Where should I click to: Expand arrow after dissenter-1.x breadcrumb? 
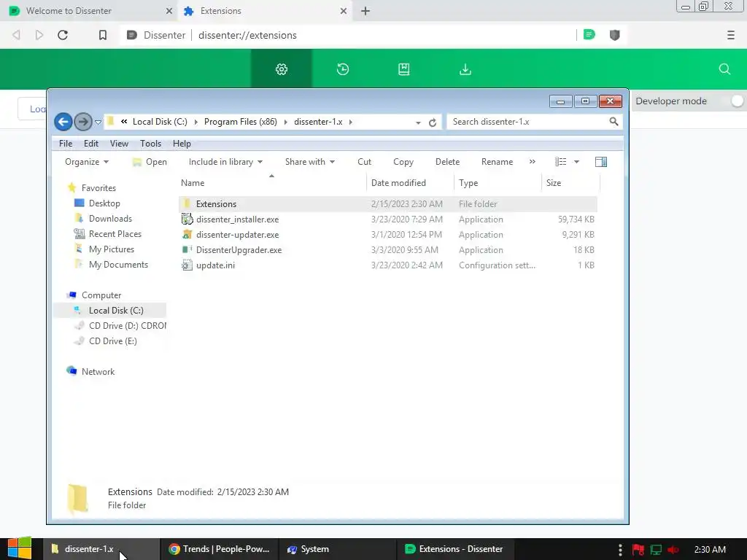[x=351, y=122]
